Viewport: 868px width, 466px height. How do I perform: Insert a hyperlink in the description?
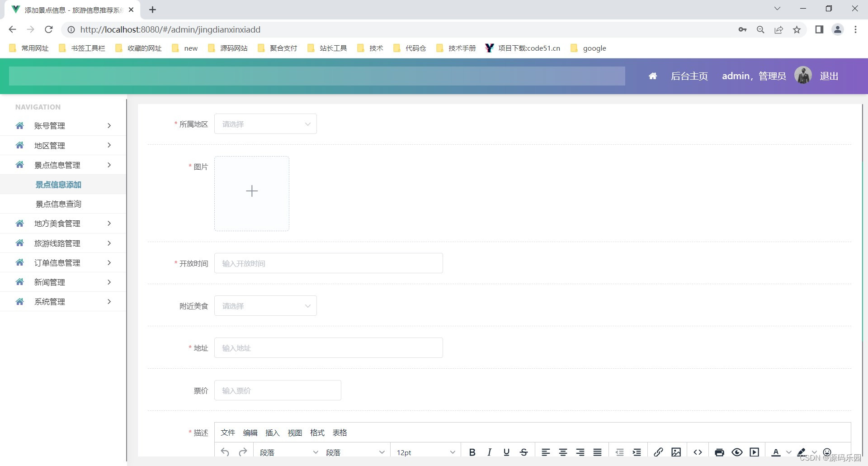coord(658,452)
